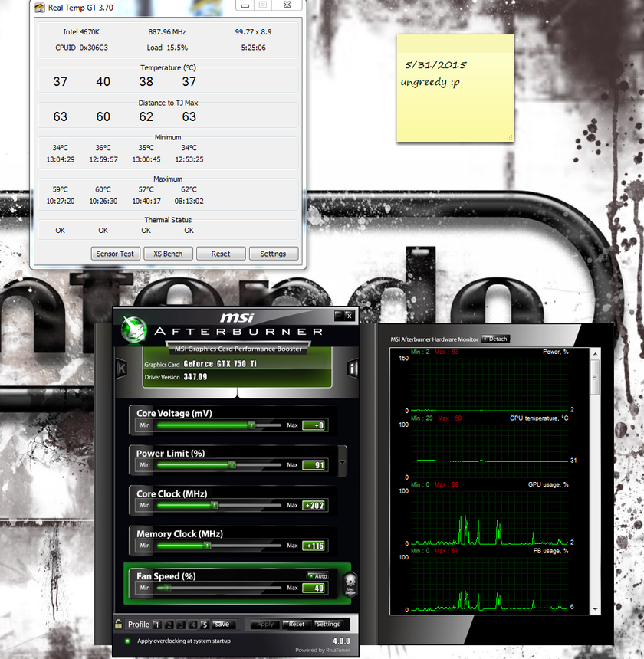Click the yellow sticky note
The image size is (644, 659).
(455, 88)
